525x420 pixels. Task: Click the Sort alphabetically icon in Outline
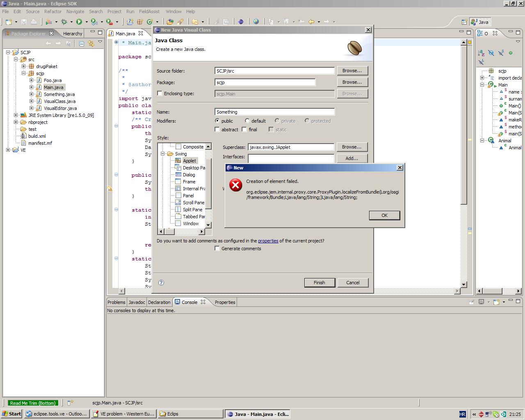(x=481, y=53)
